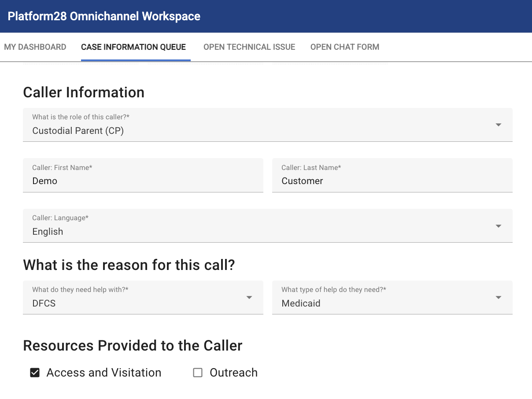Image resolution: width=532 pixels, height=399 pixels.
Task: Switch to the MY DASHBOARD tab
Action: click(x=35, y=47)
